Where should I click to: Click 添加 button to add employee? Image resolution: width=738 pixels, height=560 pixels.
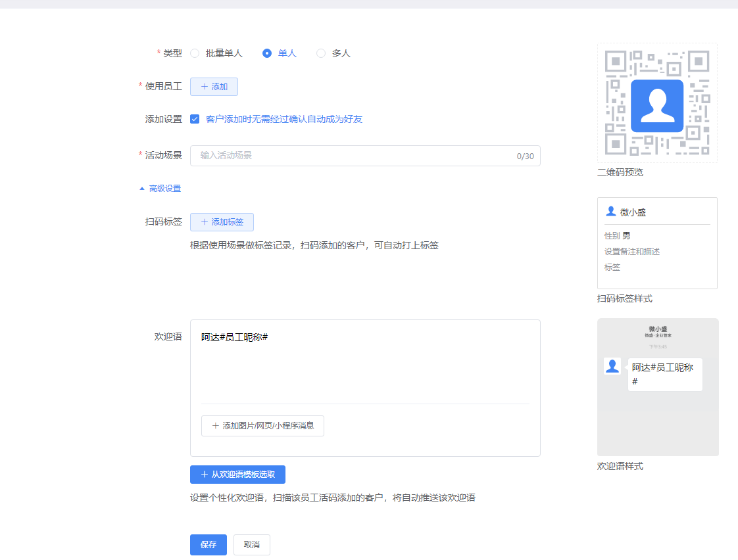(x=214, y=87)
